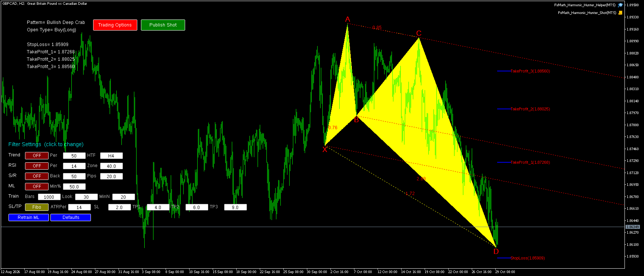Click the current price tag on price axis

click(x=633, y=227)
